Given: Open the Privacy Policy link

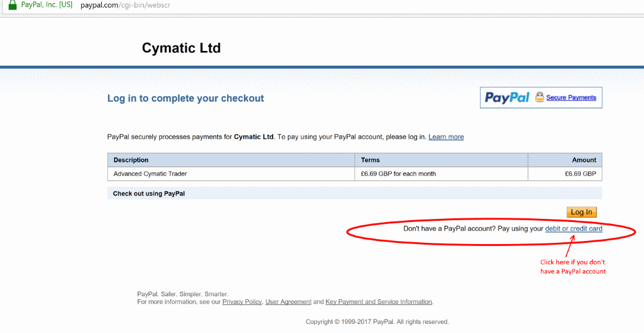Looking at the screenshot, I should tap(242, 302).
